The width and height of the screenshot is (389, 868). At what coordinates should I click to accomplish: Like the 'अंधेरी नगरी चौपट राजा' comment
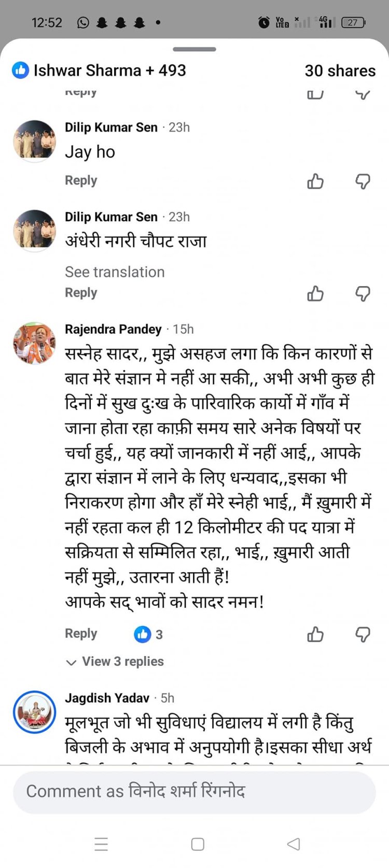click(x=315, y=294)
